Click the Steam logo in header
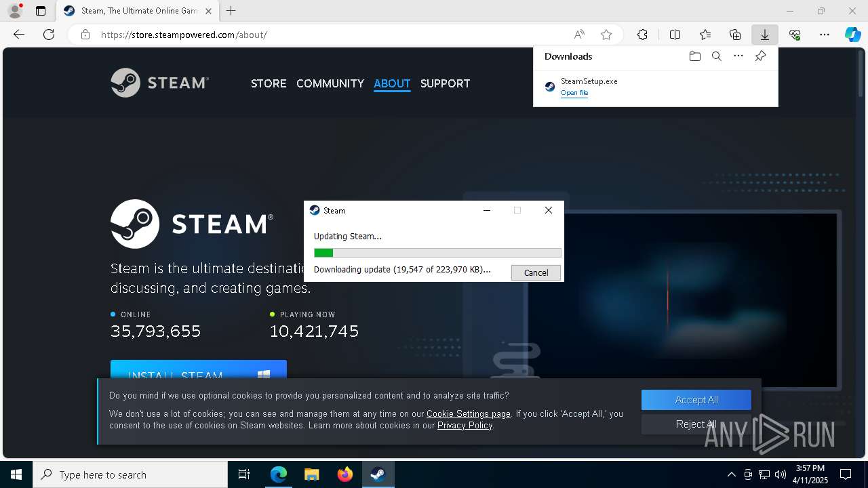 pyautogui.click(x=160, y=83)
